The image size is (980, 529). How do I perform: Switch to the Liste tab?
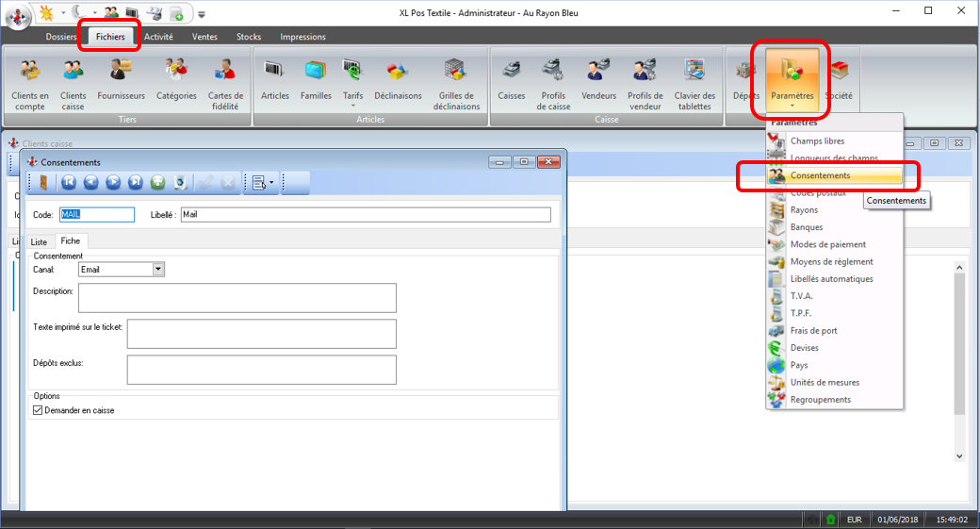tap(40, 242)
